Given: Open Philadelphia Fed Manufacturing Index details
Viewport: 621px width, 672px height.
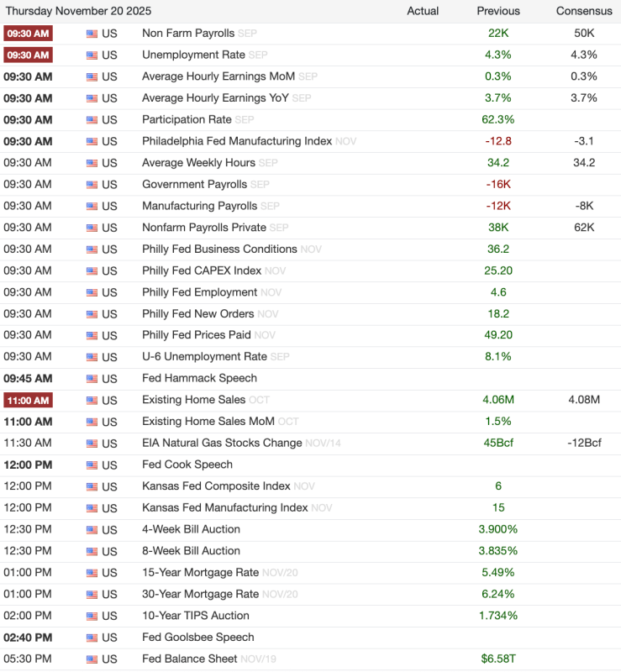Looking at the screenshot, I should (x=236, y=141).
